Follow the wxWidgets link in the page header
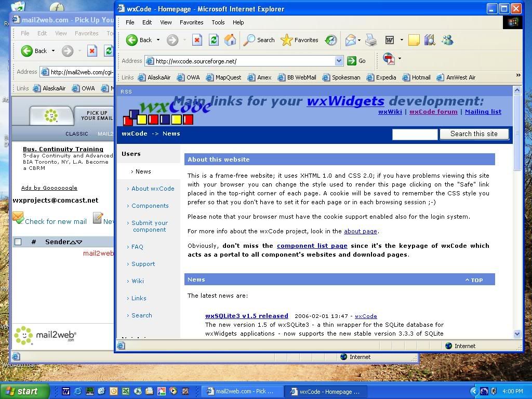This screenshot has width=532, height=399. point(345,101)
